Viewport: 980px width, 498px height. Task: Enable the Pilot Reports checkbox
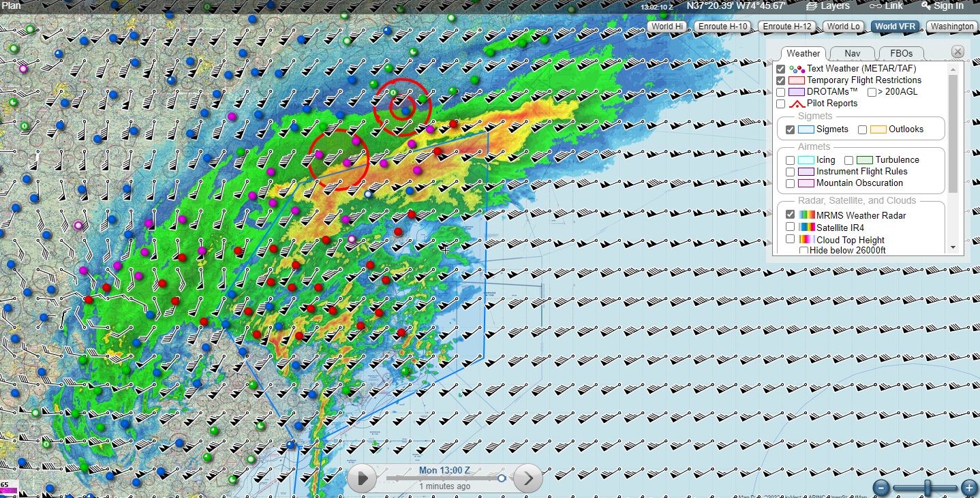coord(781,104)
